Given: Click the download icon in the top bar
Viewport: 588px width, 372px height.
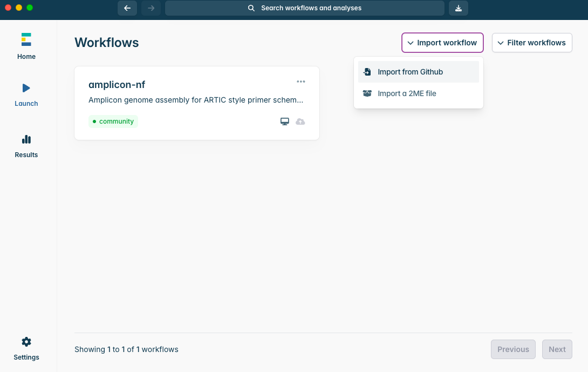Looking at the screenshot, I should pos(458,8).
